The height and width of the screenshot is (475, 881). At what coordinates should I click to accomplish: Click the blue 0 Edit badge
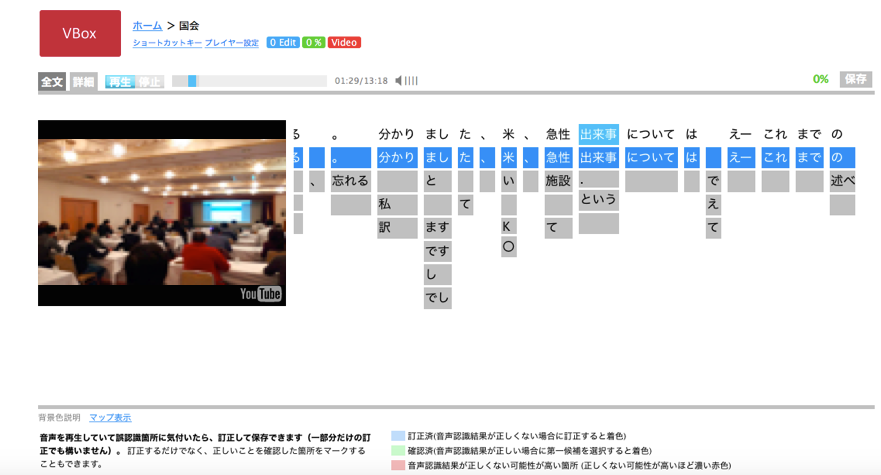(x=283, y=43)
